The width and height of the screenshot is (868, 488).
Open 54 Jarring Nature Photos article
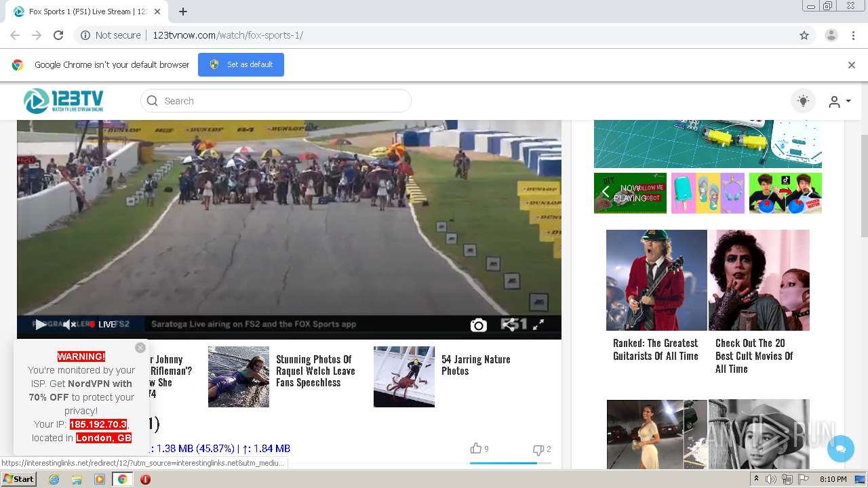475,365
